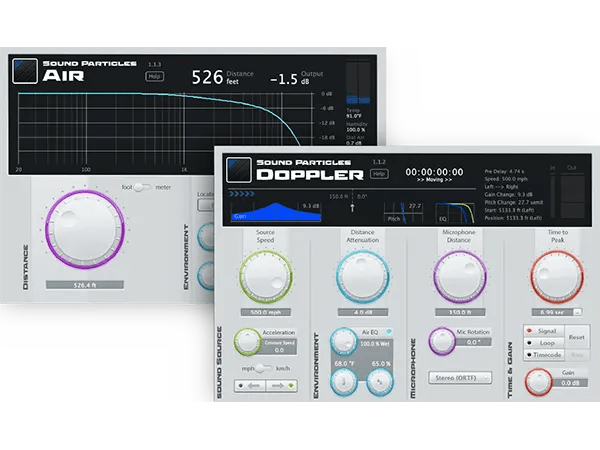Click the Doppler Out level meter
The height and width of the screenshot is (450, 600).
pos(573,197)
